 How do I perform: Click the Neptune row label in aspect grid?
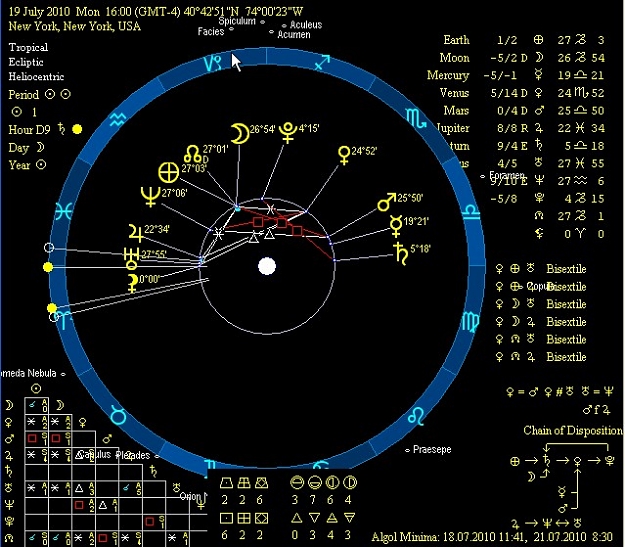click(x=9, y=505)
